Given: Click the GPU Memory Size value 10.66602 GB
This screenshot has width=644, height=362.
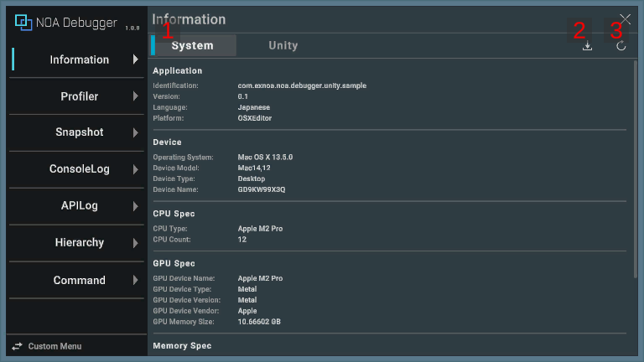Looking at the screenshot, I should (x=259, y=322).
